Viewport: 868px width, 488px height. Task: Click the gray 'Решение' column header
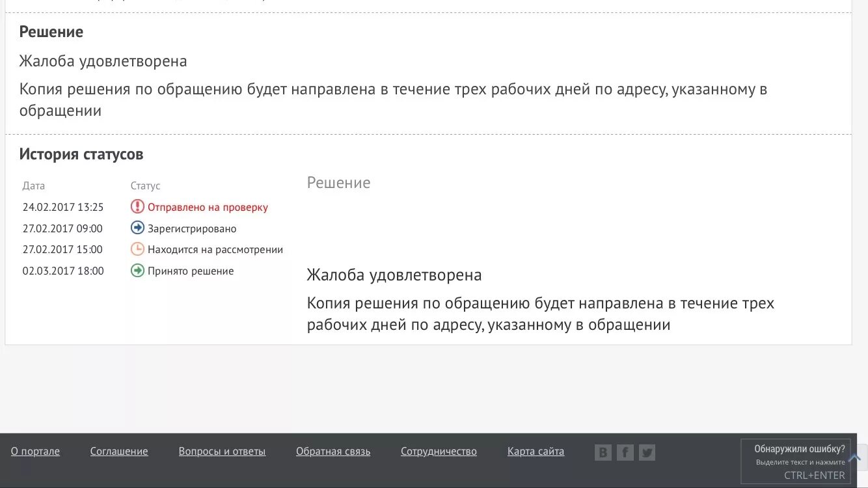click(x=338, y=183)
